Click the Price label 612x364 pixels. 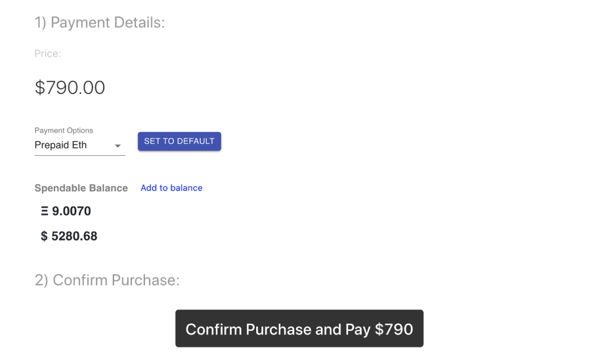48,54
